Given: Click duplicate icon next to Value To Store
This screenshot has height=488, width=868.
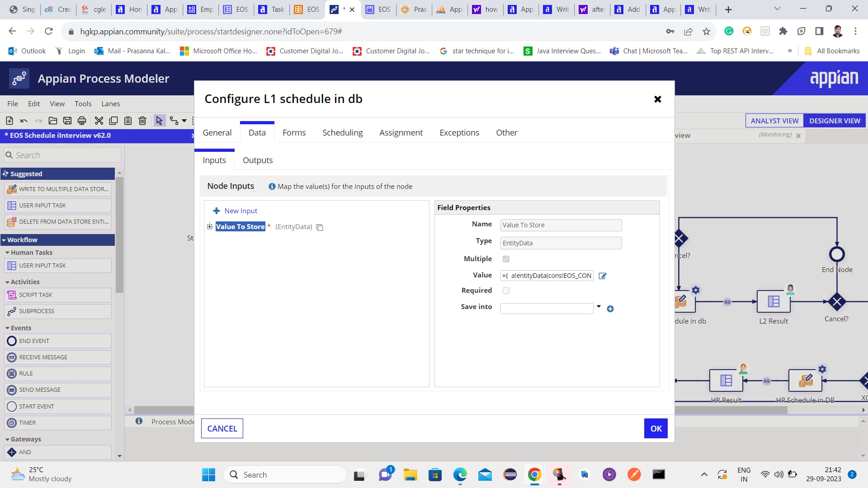Looking at the screenshot, I should click(320, 227).
